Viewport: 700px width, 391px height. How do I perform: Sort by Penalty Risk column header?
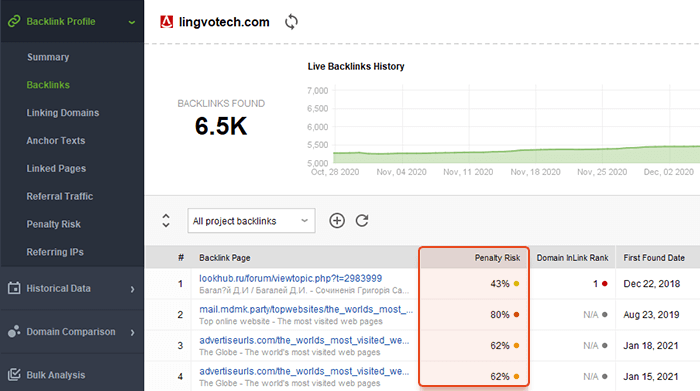pyautogui.click(x=497, y=258)
